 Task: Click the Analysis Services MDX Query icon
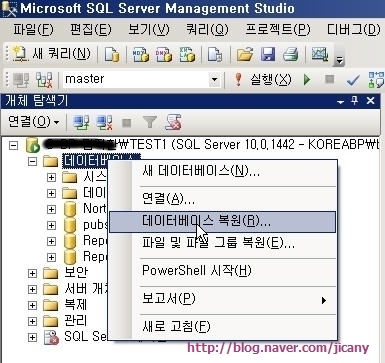(140, 54)
